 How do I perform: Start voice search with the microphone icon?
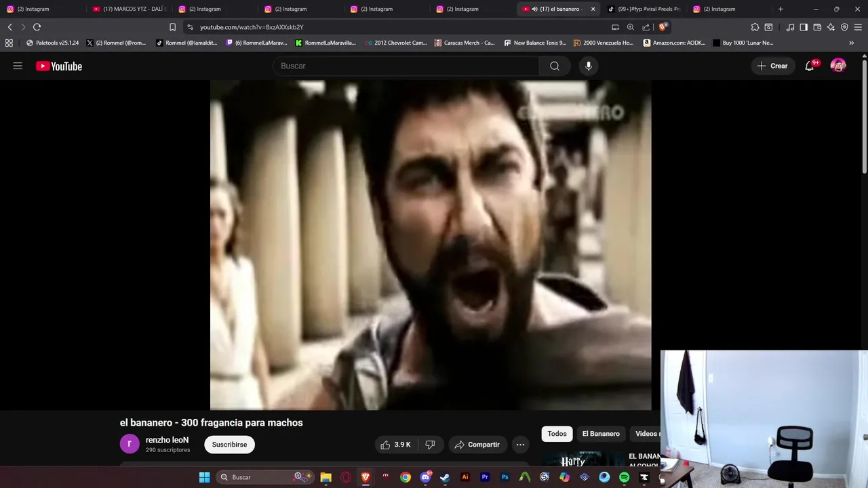[589, 66]
